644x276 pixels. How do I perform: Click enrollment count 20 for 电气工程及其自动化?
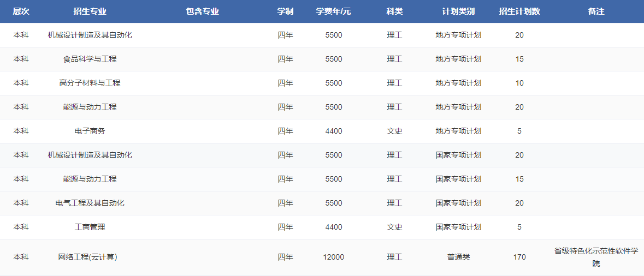tap(519, 203)
